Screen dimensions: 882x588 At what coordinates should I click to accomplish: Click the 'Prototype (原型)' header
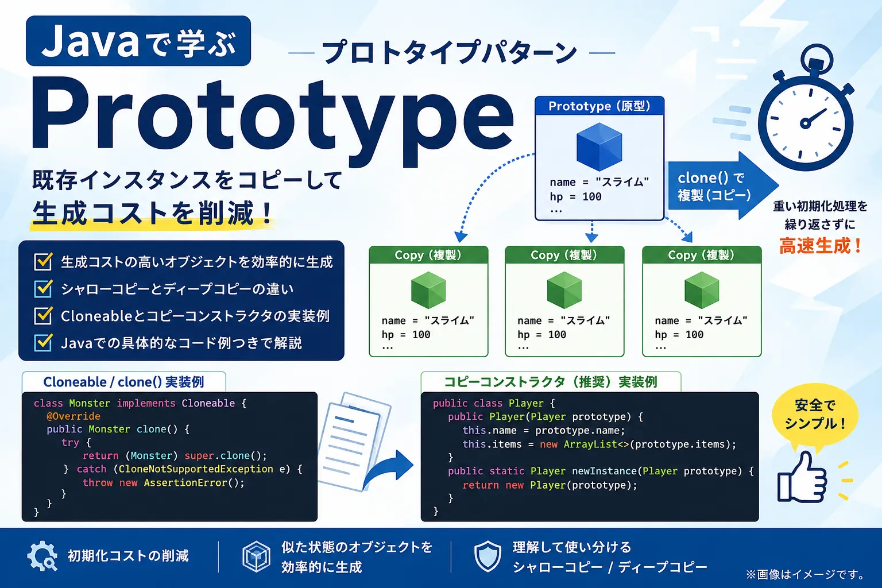coord(599,106)
